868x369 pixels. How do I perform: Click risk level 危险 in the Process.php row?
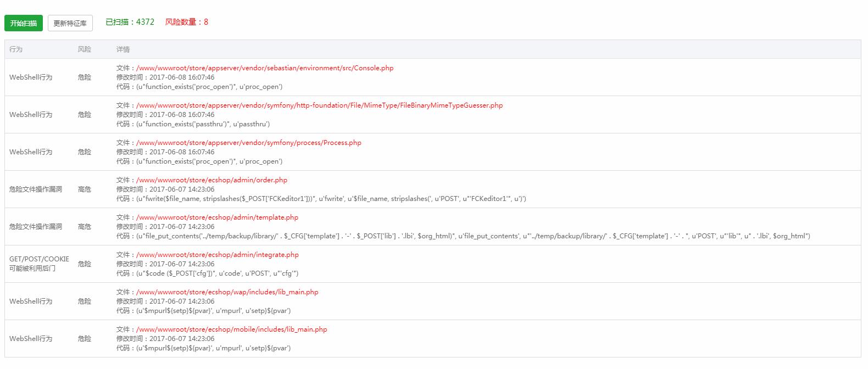click(85, 152)
